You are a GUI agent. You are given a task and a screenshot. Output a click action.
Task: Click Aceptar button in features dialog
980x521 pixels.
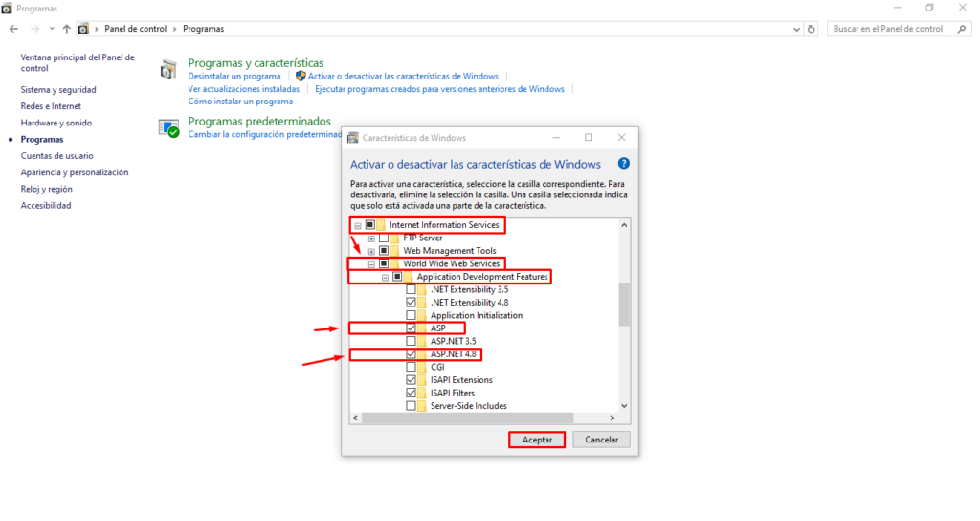coord(537,440)
